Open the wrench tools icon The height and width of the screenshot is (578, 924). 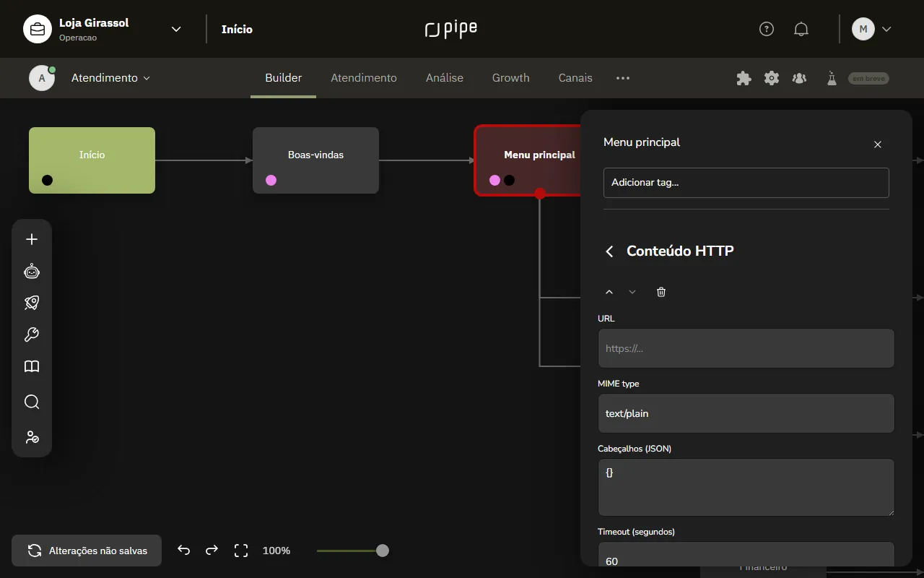(32, 335)
